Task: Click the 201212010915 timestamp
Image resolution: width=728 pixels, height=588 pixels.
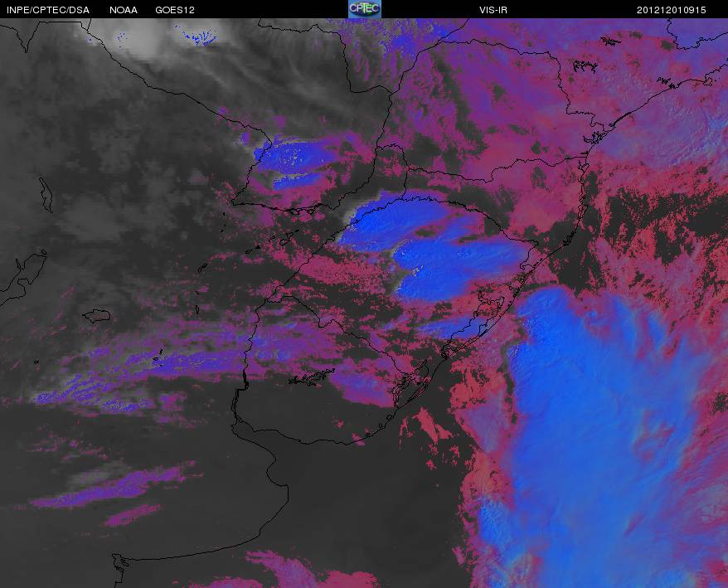Action: click(x=671, y=10)
